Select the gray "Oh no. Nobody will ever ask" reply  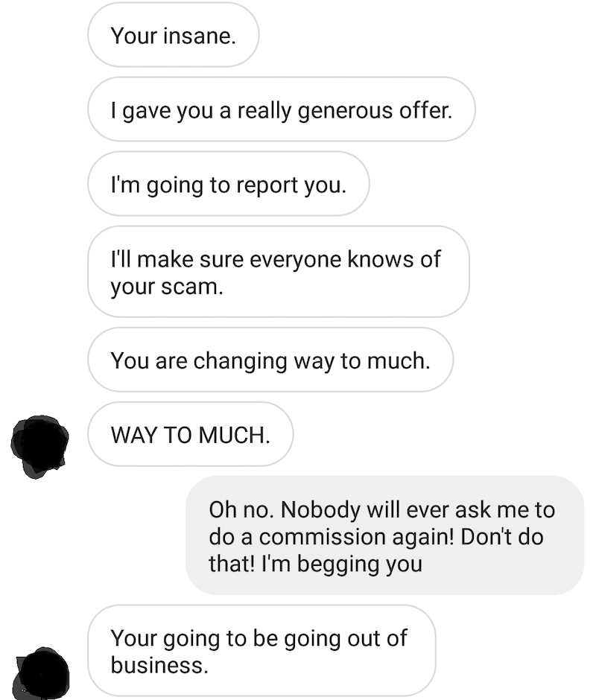(384, 535)
